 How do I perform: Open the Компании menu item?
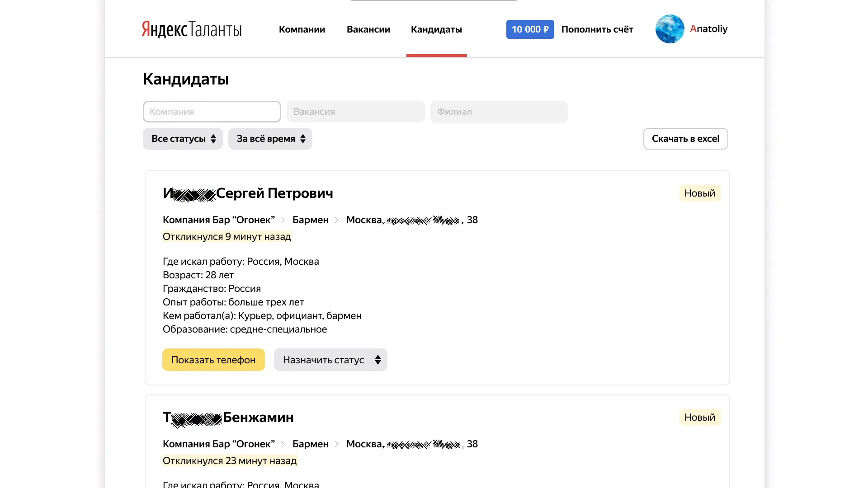(x=302, y=29)
